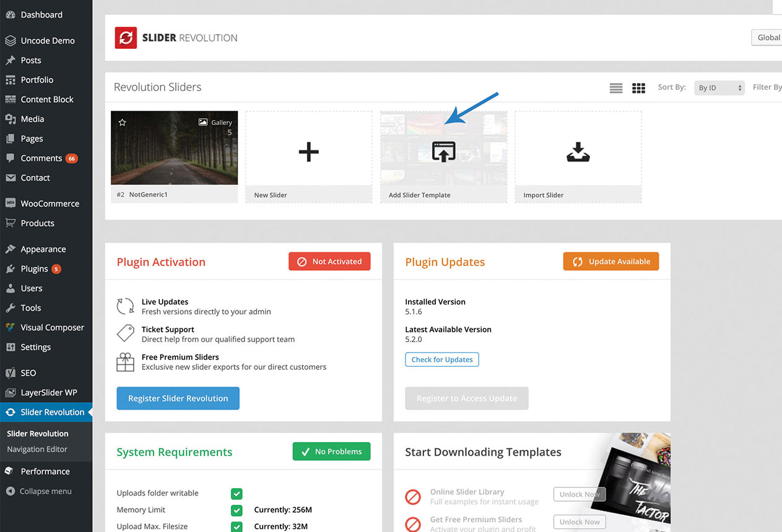Click the Slider Revolution red logo
The height and width of the screenshot is (532, 782).
[126, 38]
